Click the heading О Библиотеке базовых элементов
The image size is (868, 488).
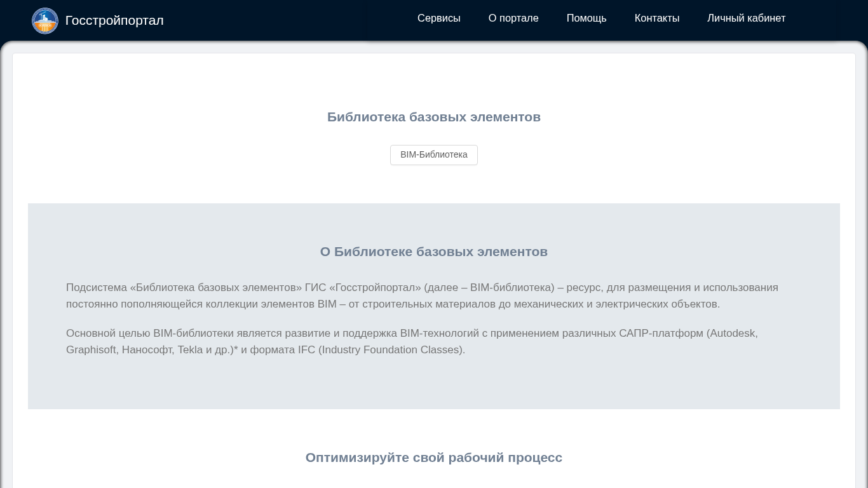pyautogui.click(x=434, y=252)
